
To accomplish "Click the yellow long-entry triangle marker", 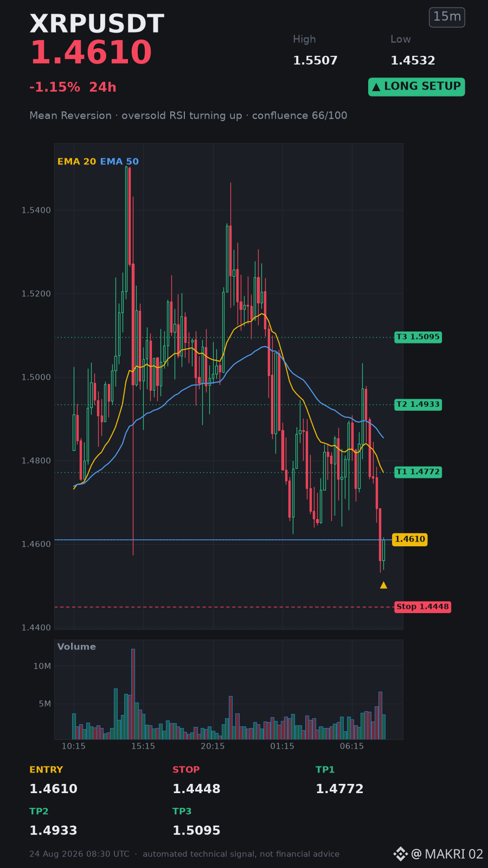I will (x=383, y=585).
